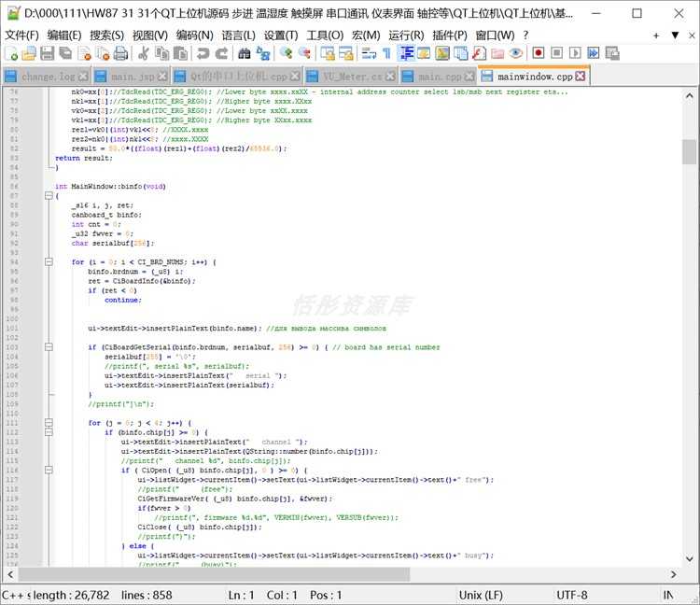Viewport: 700px width, 605px height.
Task: Toggle synchronized vertical scrolling
Action: coord(328,53)
